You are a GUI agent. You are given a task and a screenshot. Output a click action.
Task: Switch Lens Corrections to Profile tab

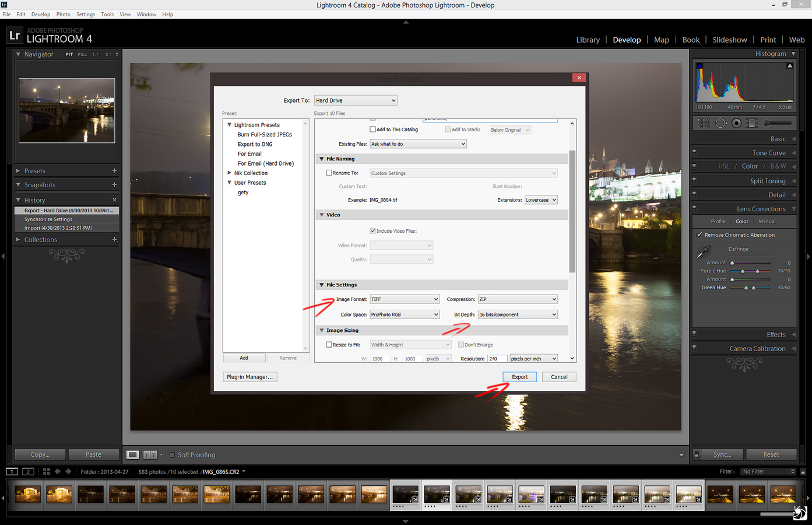pos(718,222)
